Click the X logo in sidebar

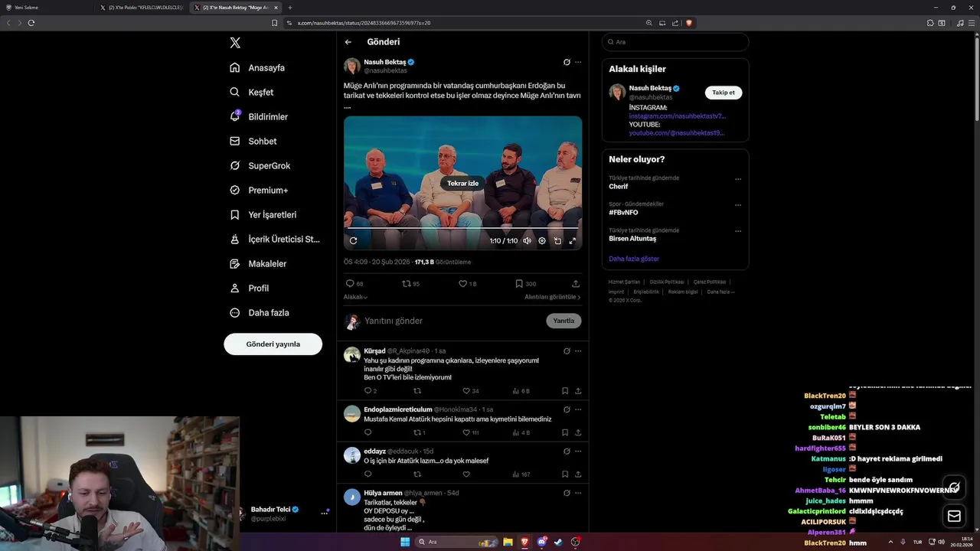235,43
